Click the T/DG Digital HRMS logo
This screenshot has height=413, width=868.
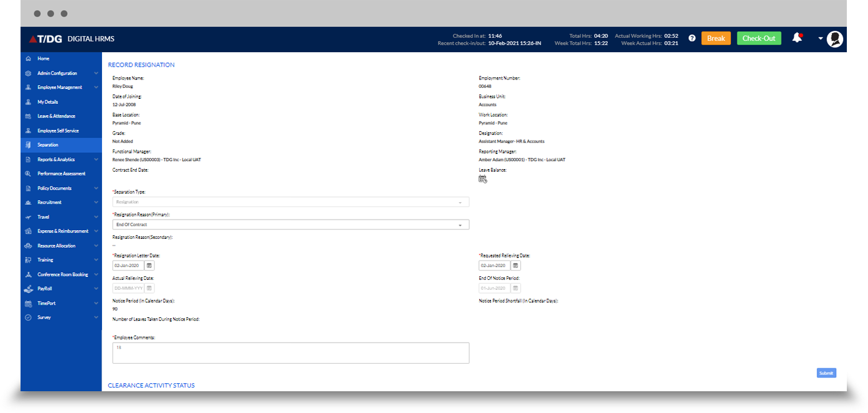point(72,39)
